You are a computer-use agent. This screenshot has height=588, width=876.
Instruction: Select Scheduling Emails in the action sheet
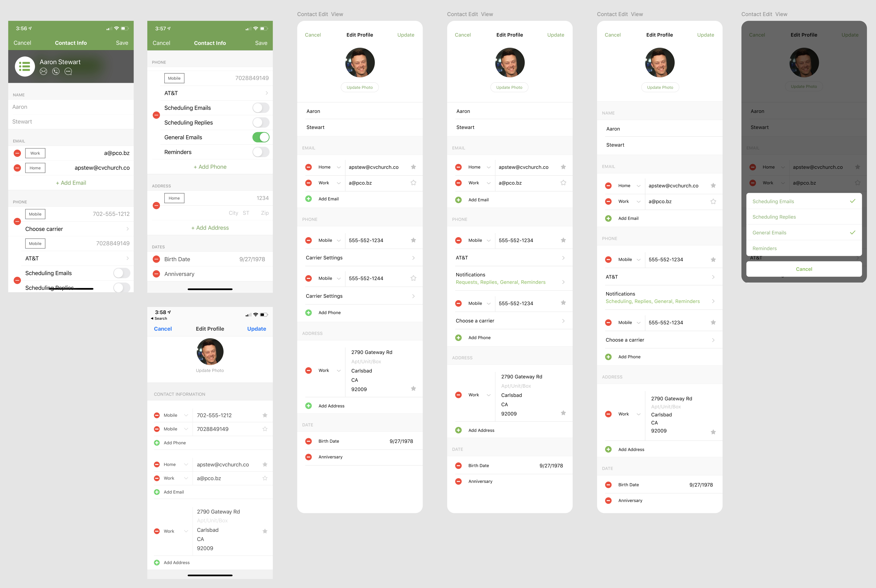pyautogui.click(x=804, y=201)
